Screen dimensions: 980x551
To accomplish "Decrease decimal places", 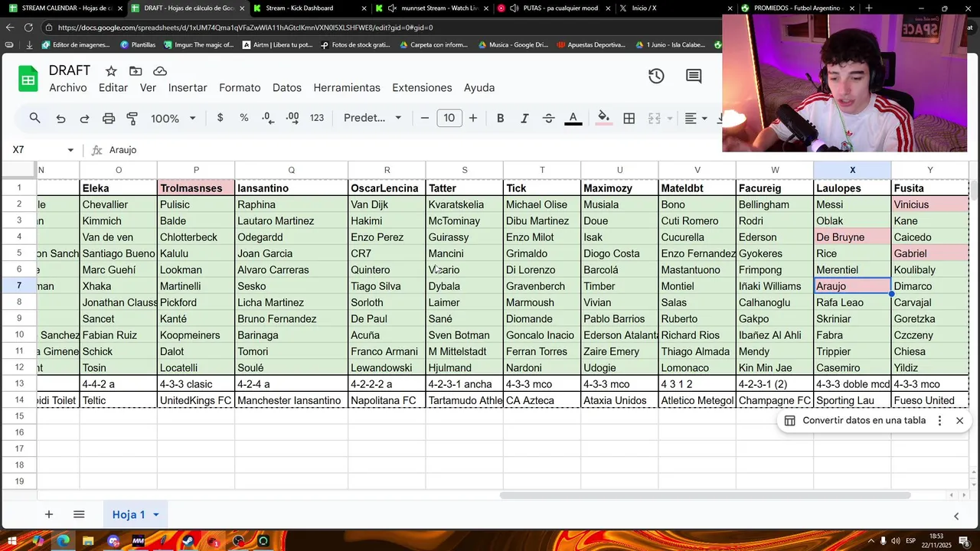I will pyautogui.click(x=268, y=118).
